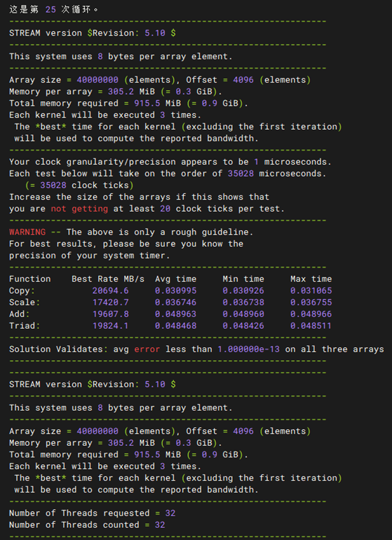This screenshot has height=540, width=392.
Task: Click the 'Max time' column header
Action: (x=311, y=279)
